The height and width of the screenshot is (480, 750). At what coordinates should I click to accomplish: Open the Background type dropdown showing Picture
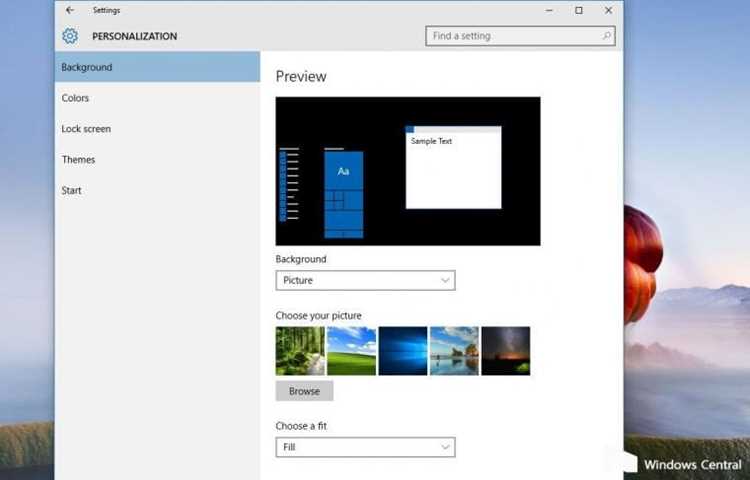[x=365, y=281]
